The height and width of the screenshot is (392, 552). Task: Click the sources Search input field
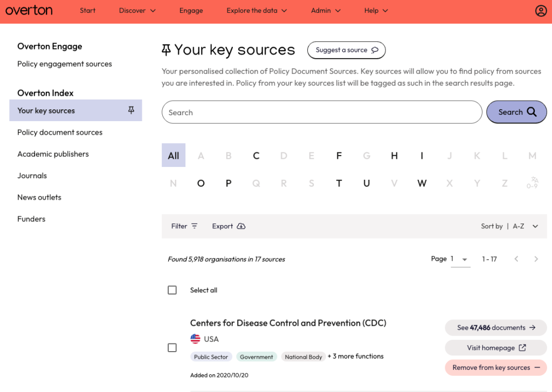322,113
